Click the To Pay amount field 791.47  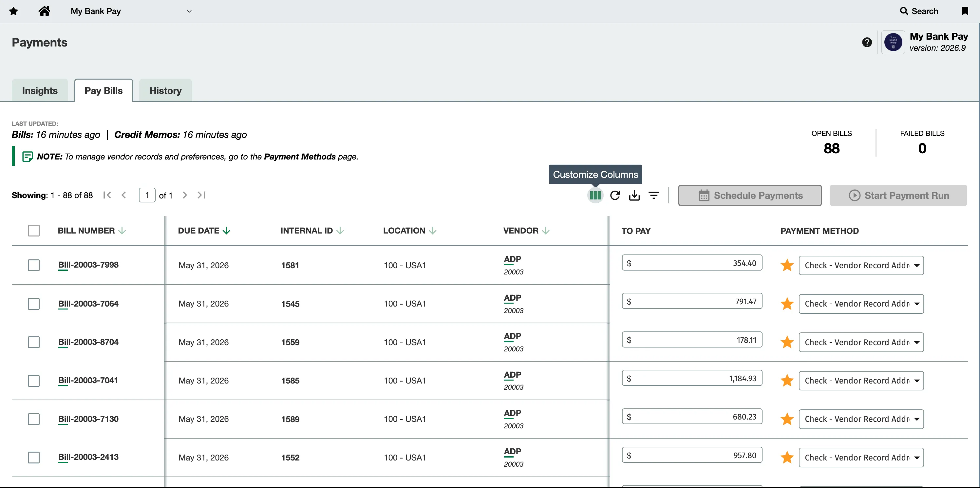[x=692, y=301]
